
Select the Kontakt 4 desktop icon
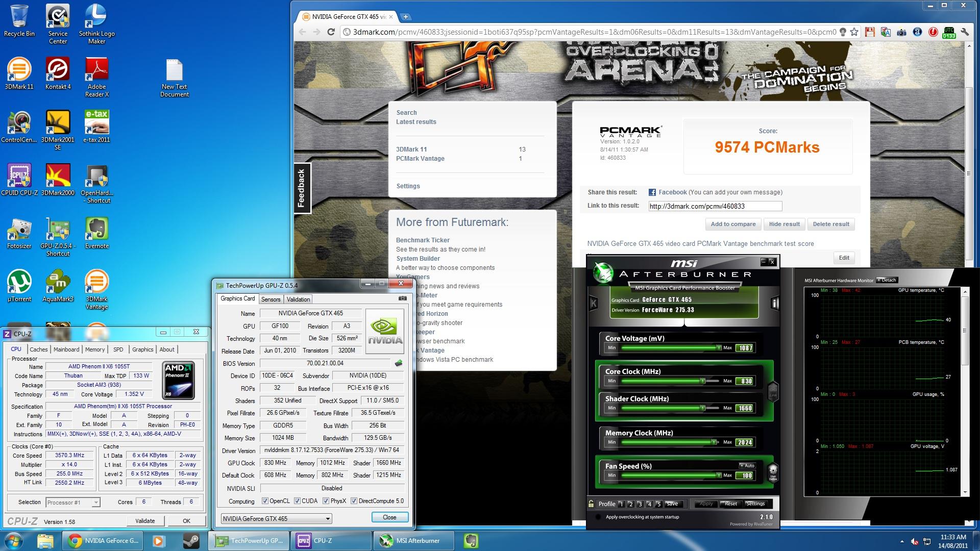[x=58, y=73]
